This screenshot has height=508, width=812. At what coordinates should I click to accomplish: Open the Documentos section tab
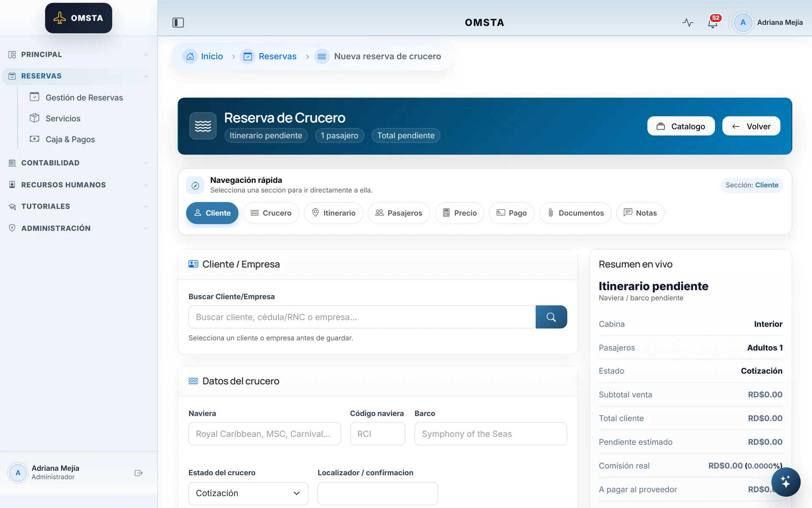point(575,213)
